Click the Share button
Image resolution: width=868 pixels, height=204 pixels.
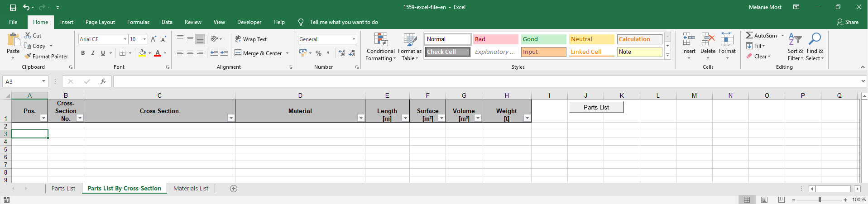tap(847, 22)
